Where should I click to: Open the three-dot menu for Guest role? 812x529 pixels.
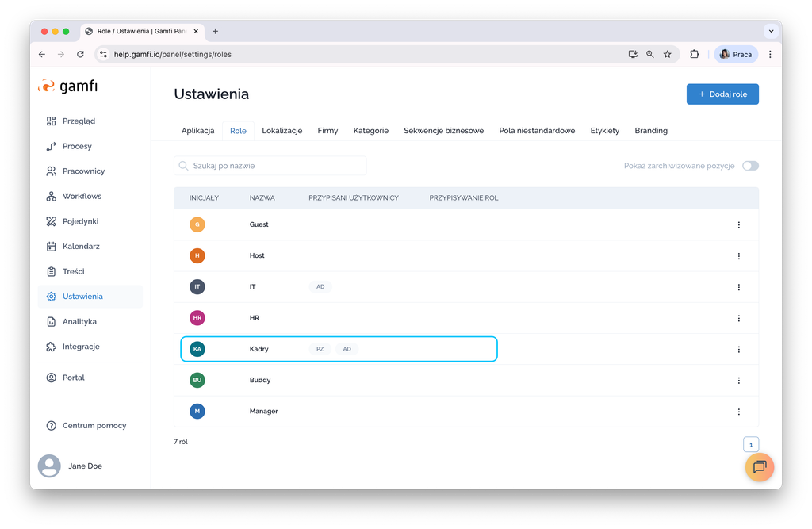tap(738, 225)
